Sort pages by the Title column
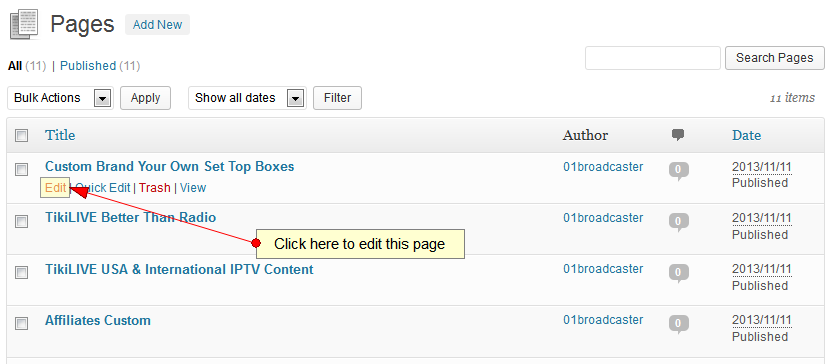Image resolution: width=831 pixels, height=364 pixels. 60,135
